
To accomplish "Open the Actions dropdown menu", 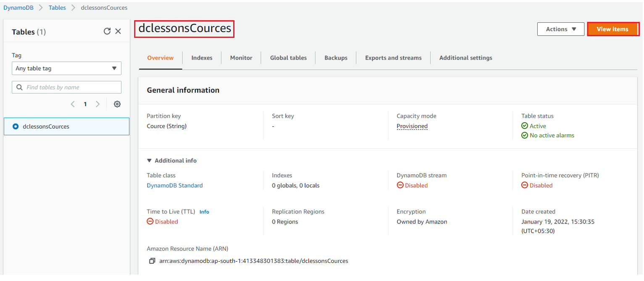I will (560, 29).
